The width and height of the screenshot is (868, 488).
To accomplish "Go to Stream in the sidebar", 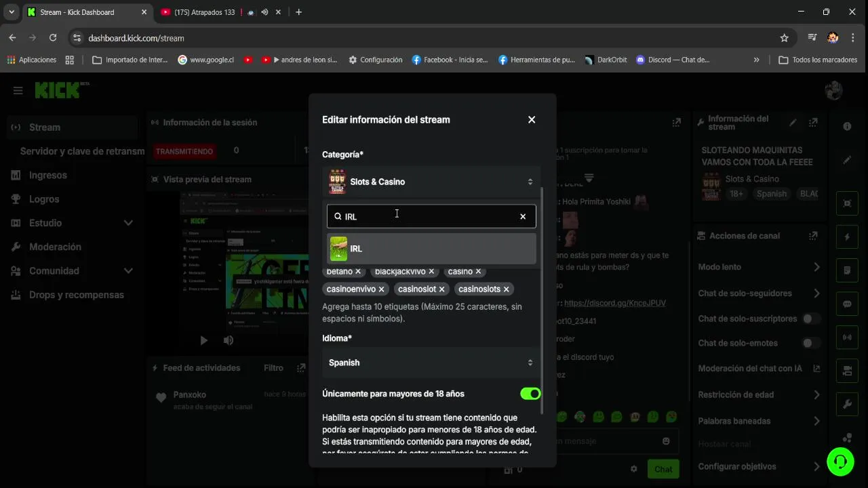I will tap(72, 127).
